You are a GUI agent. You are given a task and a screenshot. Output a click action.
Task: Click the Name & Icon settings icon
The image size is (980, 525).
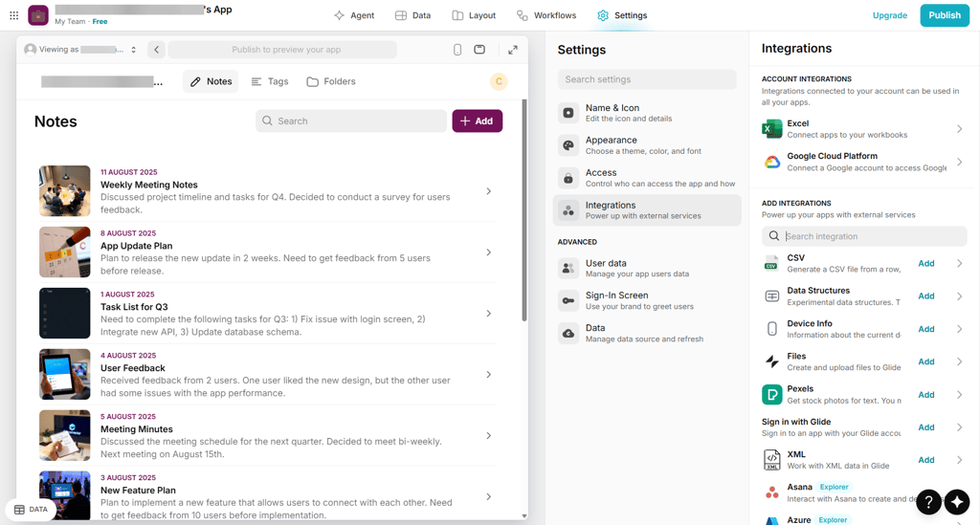tap(568, 113)
